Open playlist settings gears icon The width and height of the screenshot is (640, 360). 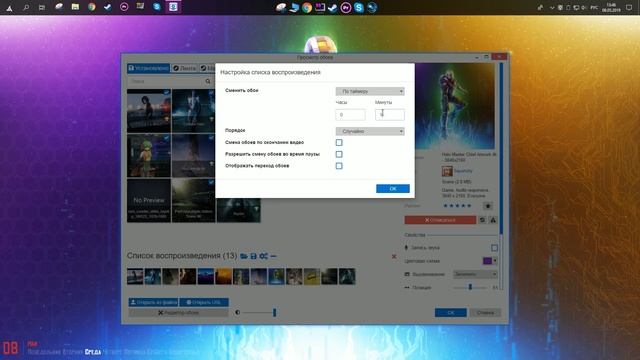264,256
